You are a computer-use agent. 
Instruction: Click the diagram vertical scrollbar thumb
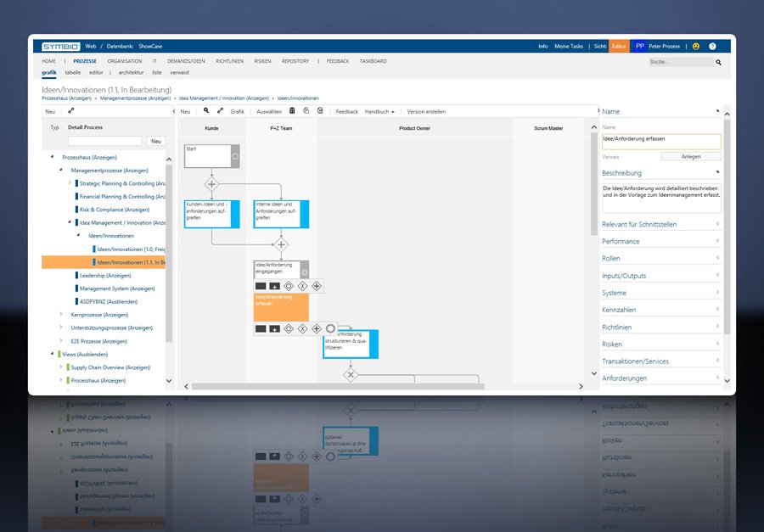click(594, 184)
